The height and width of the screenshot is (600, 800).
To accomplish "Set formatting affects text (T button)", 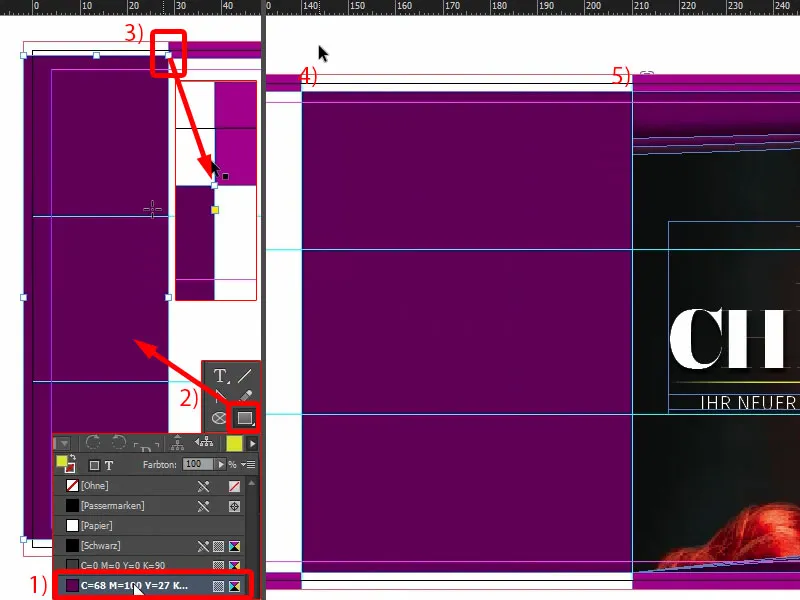I will click(109, 465).
